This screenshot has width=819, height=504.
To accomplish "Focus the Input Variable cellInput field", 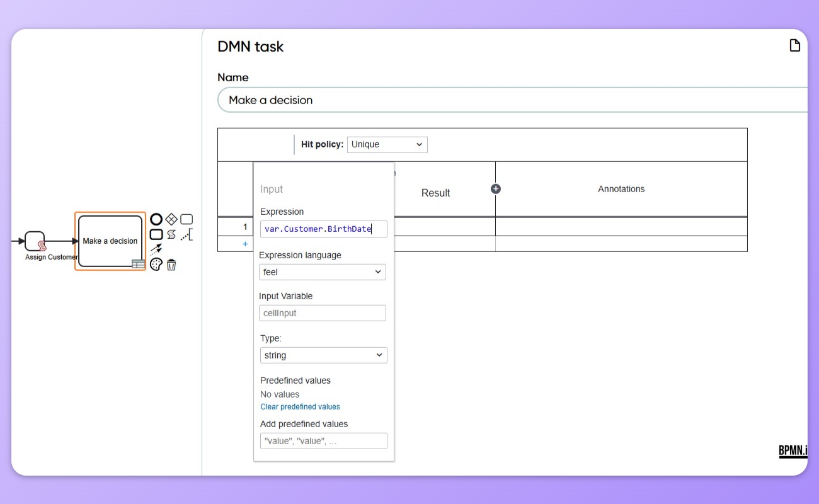I will coord(322,312).
